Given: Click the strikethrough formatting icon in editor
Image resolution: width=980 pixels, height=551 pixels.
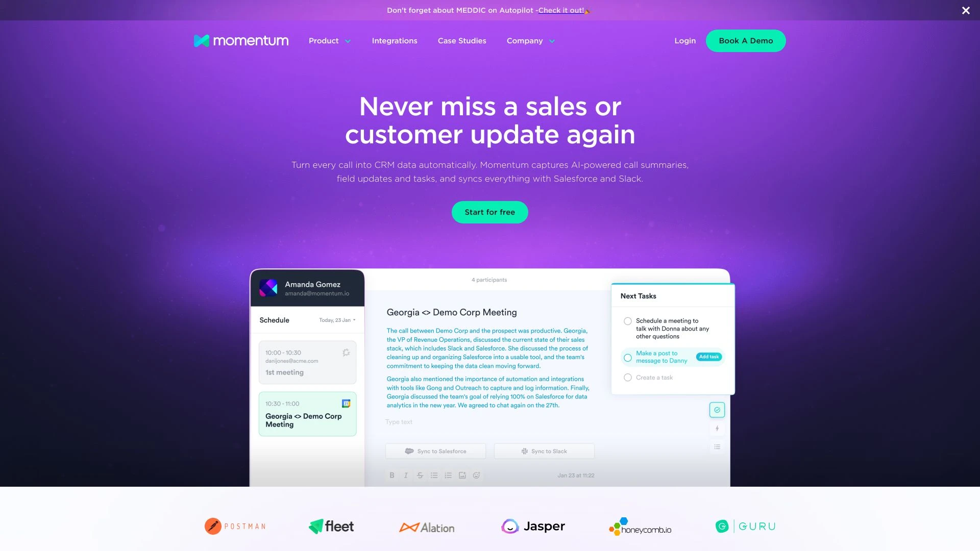Looking at the screenshot, I should click(420, 475).
